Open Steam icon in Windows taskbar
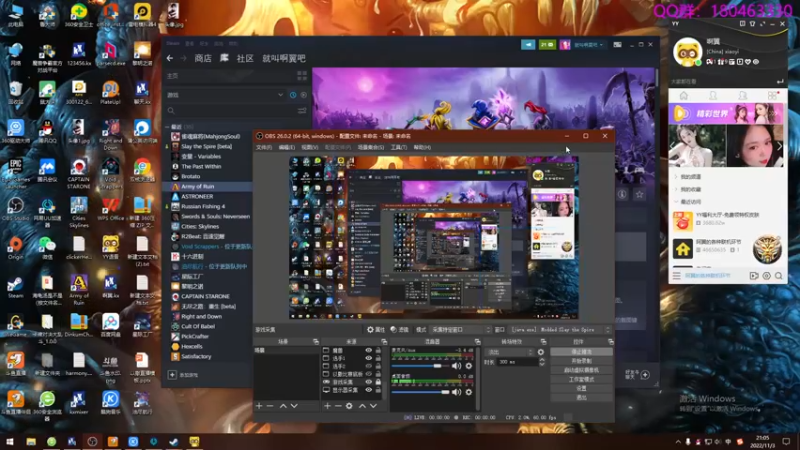Screen dimensions: 800x450 pos(174,442)
